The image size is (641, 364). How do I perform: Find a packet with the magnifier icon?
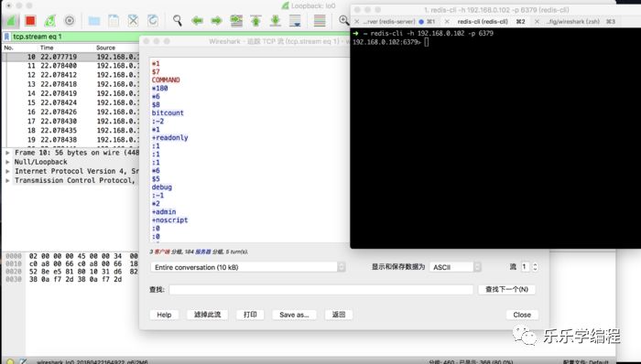click(178, 20)
